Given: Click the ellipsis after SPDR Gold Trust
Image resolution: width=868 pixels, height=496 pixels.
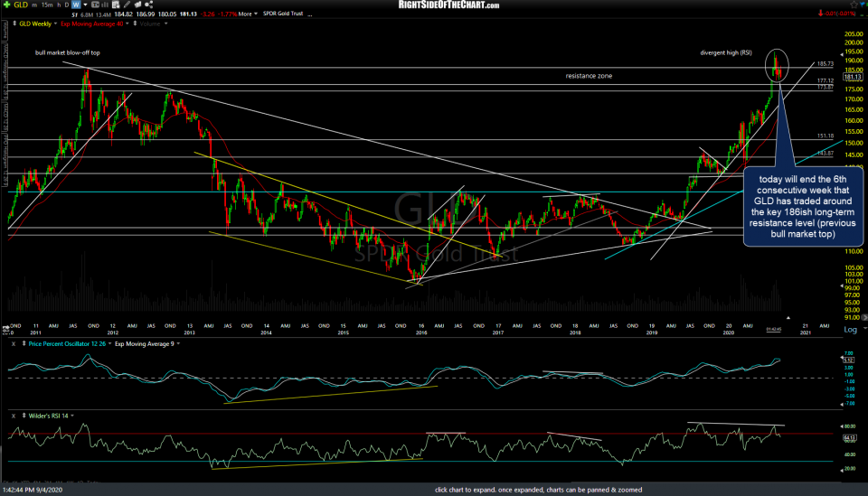Looking at the screenshot, I should click(x=309, y=15).
